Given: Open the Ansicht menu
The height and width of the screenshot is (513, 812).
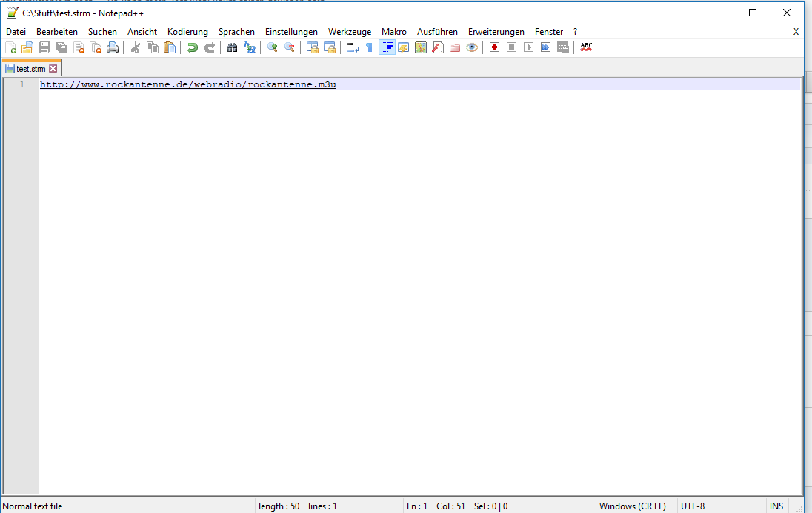Looking at the screenshot, I should 142,32.
